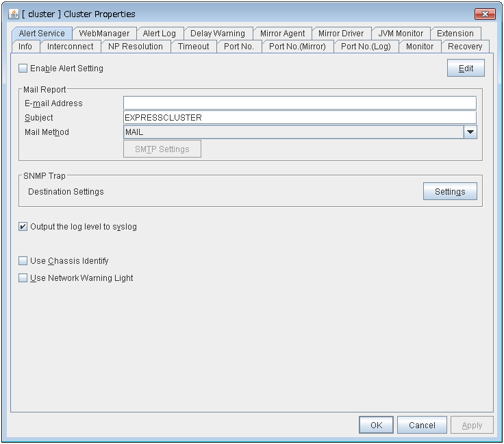The height and width of the screenshot is (444, 504).
Task: Switch to the WebManager tab
Action: click(104, 33)
